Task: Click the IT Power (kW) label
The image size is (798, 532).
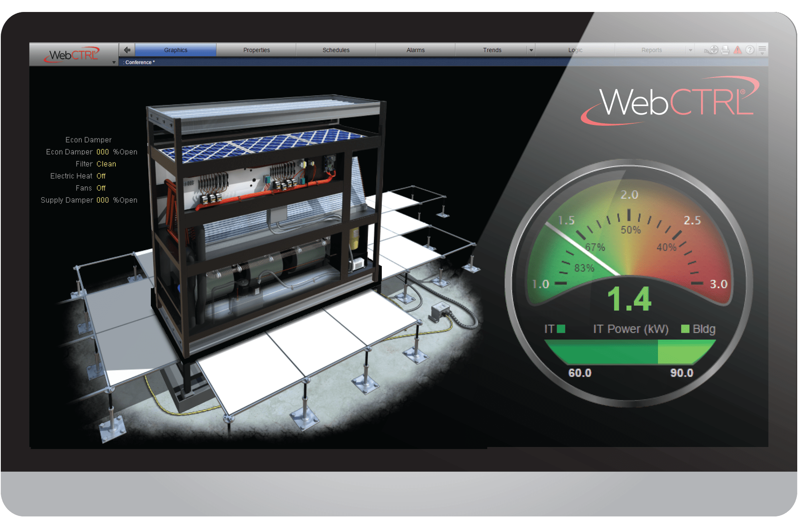Action: coord(630,329)
